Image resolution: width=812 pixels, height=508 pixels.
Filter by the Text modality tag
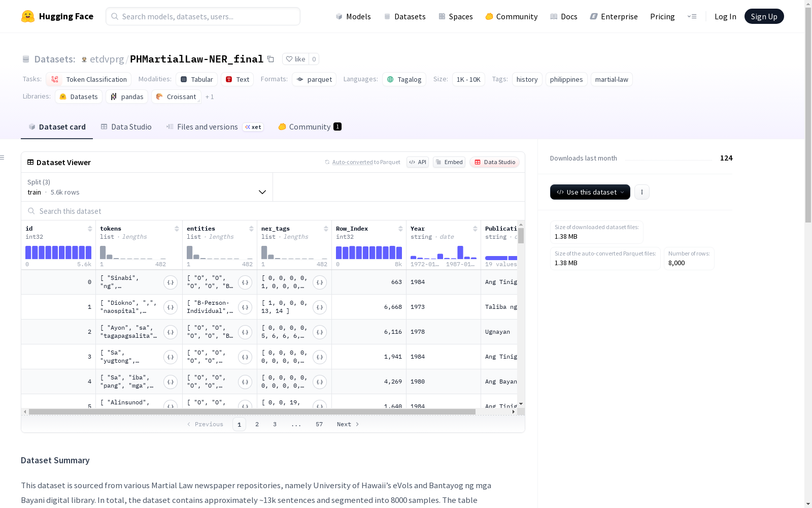[x=237, y=79]
